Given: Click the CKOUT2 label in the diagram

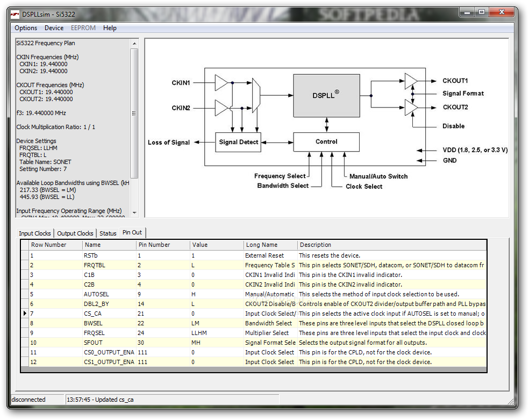Looking at the screenshot, I should pos(455,107).
